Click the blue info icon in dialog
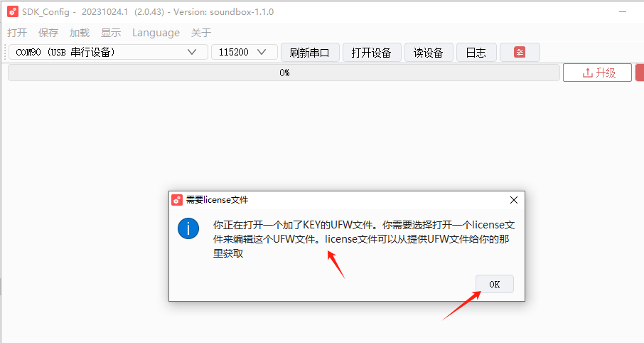The image size is (644, 343). coord(188,228)
